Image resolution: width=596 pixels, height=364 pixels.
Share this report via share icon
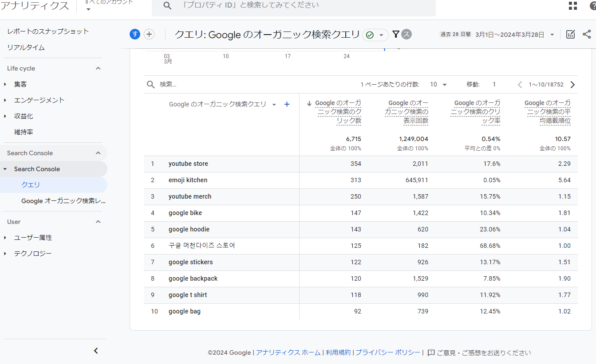(587, 34)
